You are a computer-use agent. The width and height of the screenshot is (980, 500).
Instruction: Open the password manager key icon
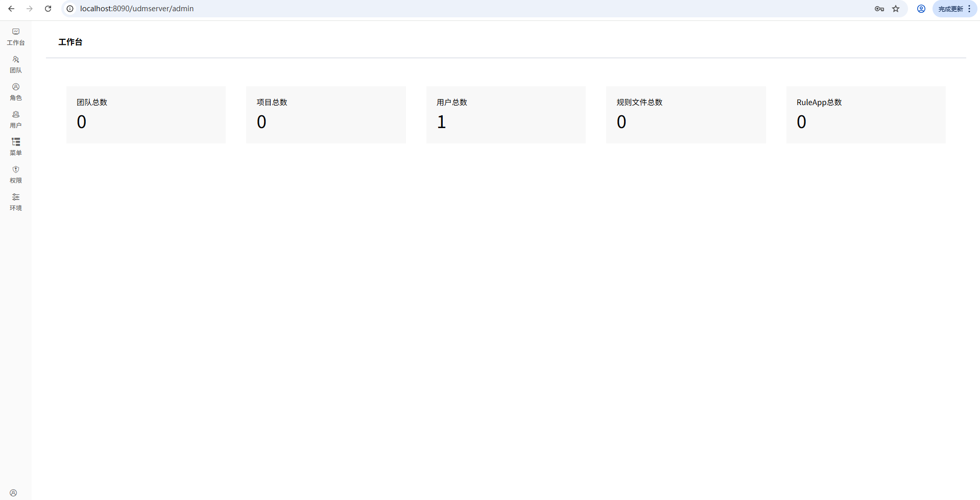pyautogui.click(x=879, y=9)
